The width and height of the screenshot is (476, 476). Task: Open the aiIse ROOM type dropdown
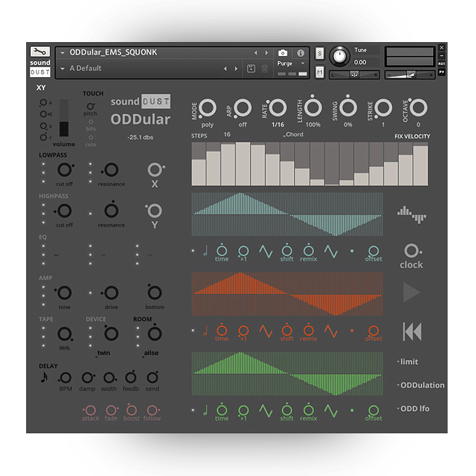(150, 353)
